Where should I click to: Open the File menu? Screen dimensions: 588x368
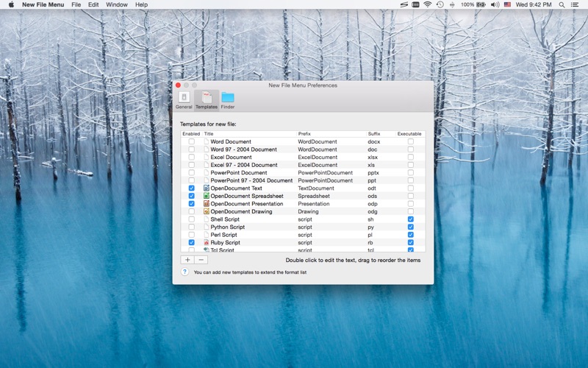(x=76, y=4)
